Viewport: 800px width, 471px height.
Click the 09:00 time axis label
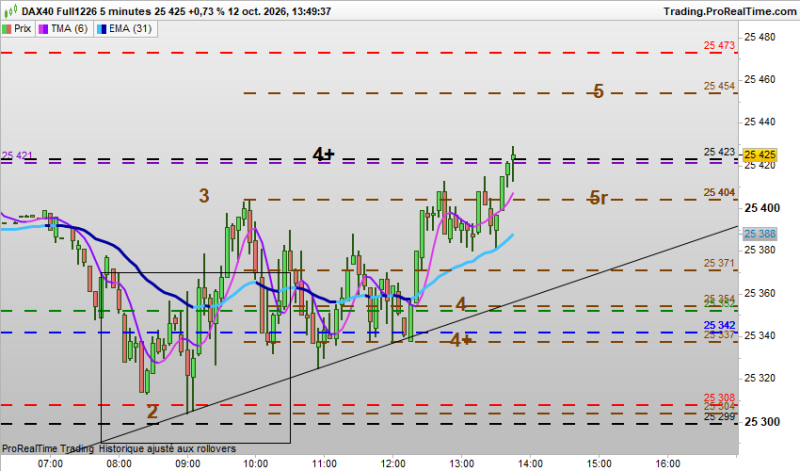point(187,463)
